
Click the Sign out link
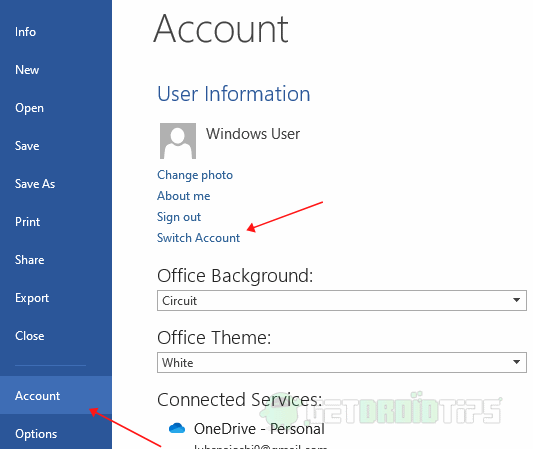(179, 217)
